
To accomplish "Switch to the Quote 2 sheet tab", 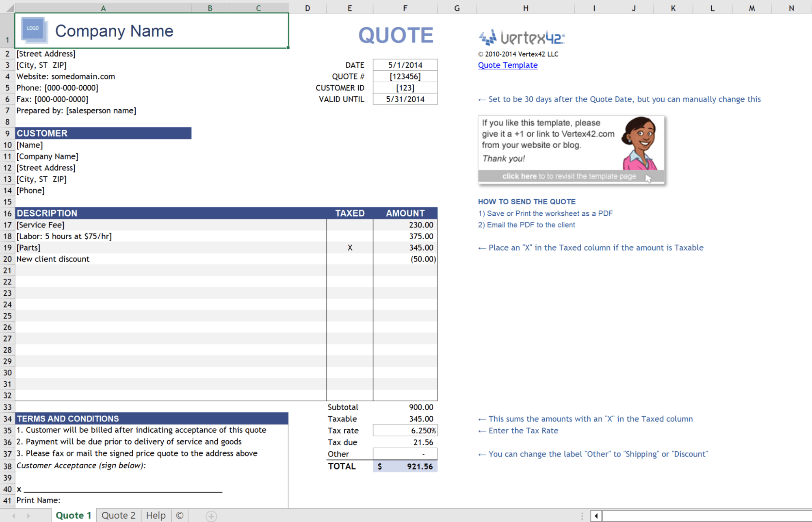I will pyautogui.click(x=118, y=516).
